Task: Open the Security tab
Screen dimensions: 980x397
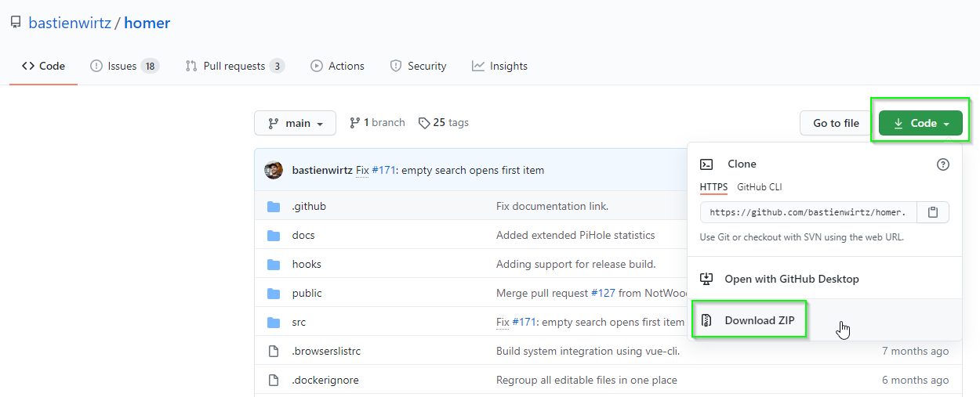Action: tap(418, 66)
